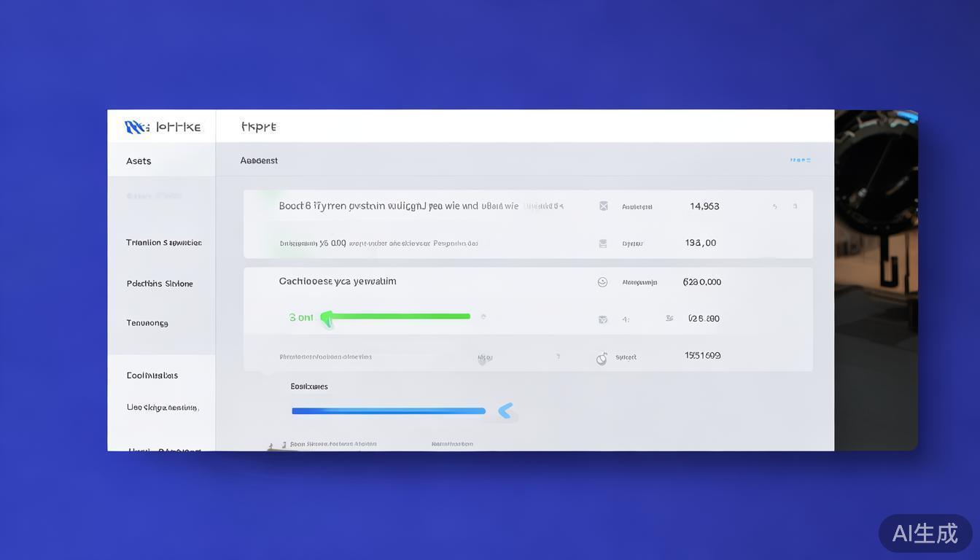Click the small icon left of 028.880
This screenshot has height=560, width=980.
point(669,319)
